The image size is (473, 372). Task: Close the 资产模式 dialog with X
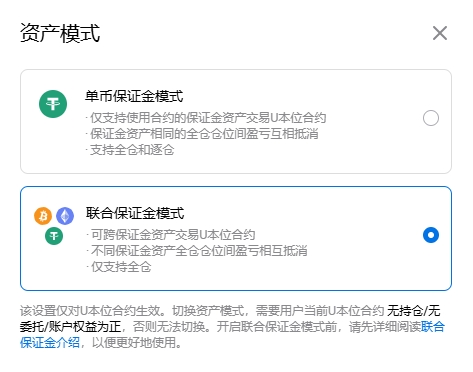click(x=440, y=33)
